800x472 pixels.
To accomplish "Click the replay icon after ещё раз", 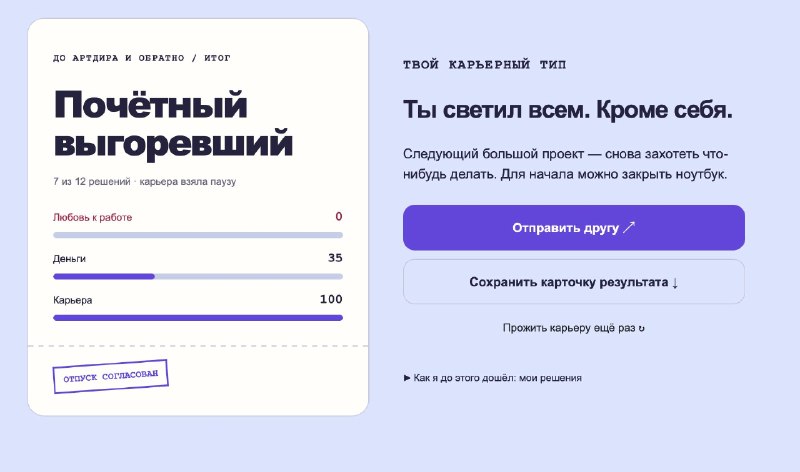I will click(x=641, y=329).
